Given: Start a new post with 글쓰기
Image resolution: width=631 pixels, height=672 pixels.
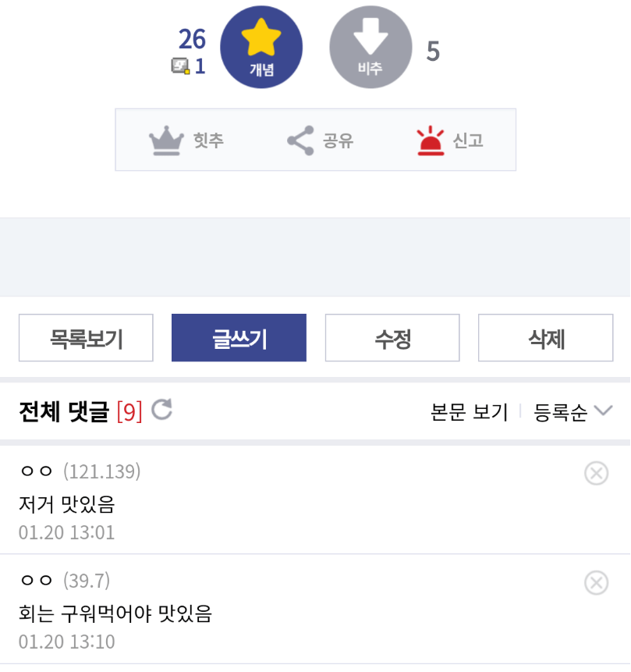Looking at the screenshot, I should coord(239,338).
